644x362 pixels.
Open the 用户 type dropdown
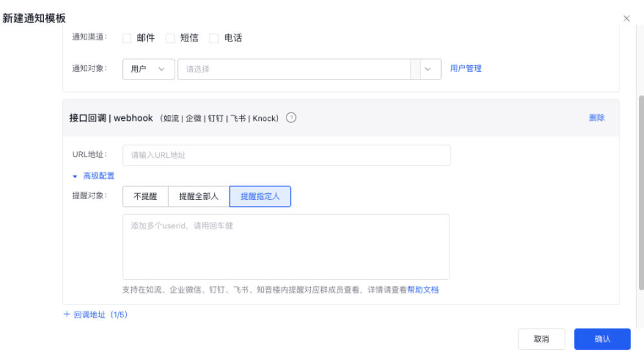coord(148,69)
